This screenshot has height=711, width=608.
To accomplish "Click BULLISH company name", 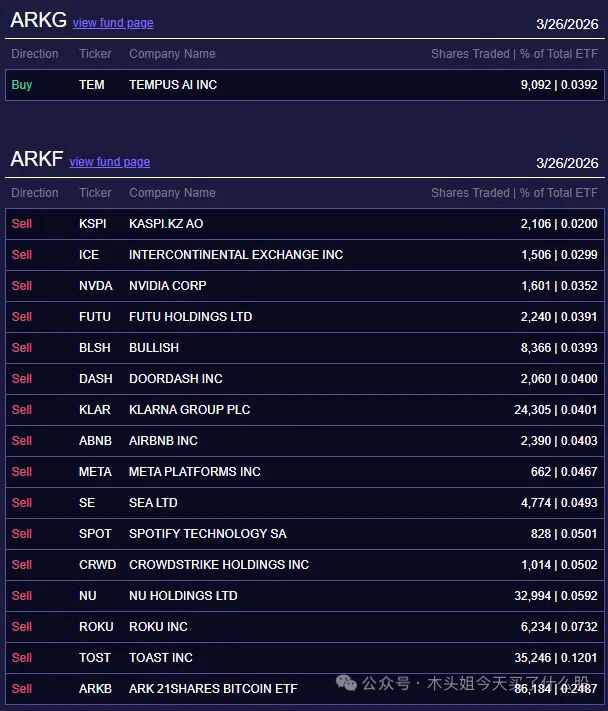I will [x=154, y=348].
